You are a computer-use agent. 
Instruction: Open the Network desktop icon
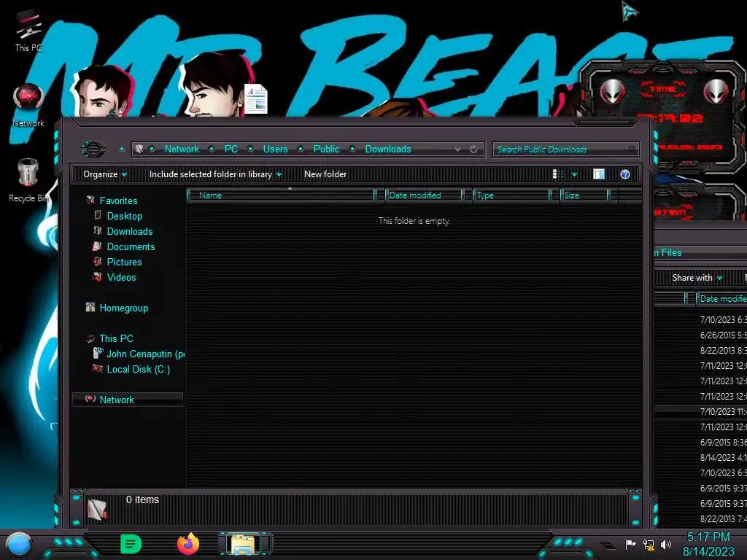28,105
